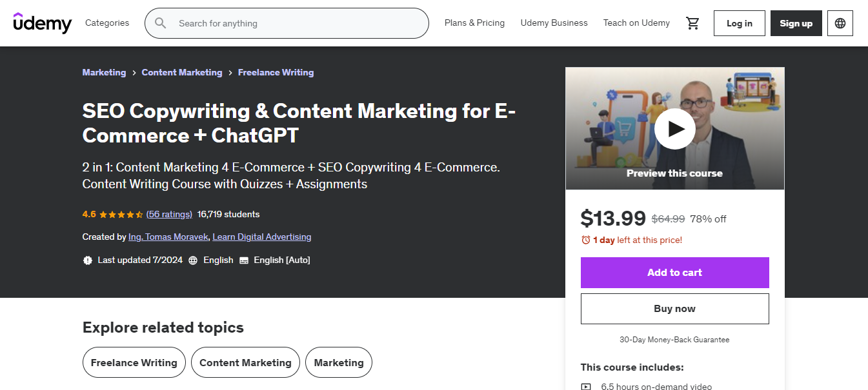868x390 pixels.
Task: Click the 16,719 students text
Action: click(x=228, y=214)
